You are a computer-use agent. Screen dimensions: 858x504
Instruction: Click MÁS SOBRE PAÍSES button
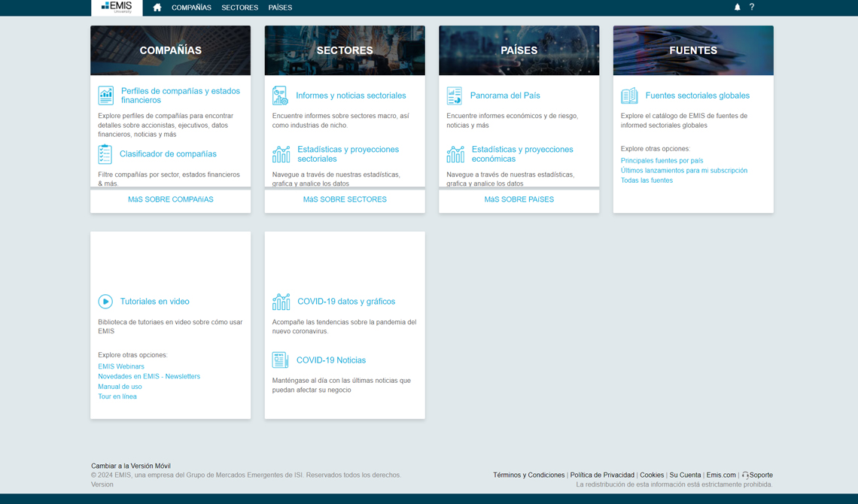point(519,199)
